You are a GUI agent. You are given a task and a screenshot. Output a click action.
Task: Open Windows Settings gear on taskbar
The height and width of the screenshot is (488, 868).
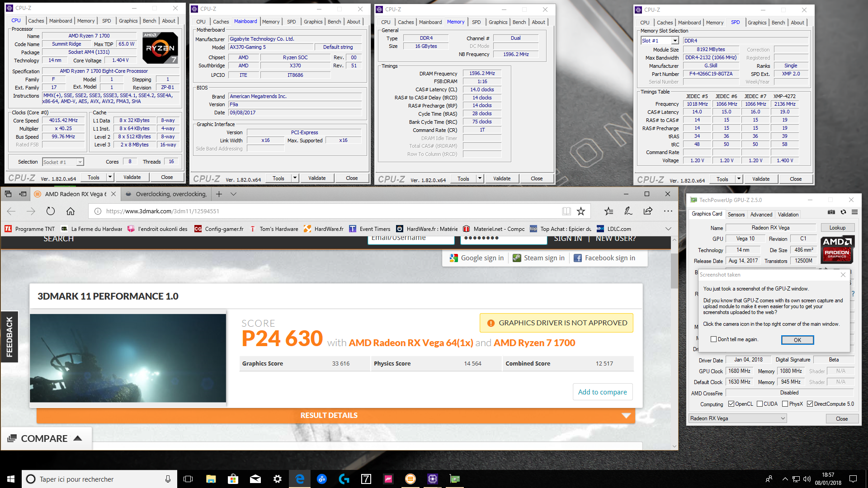tap(277, 479)
